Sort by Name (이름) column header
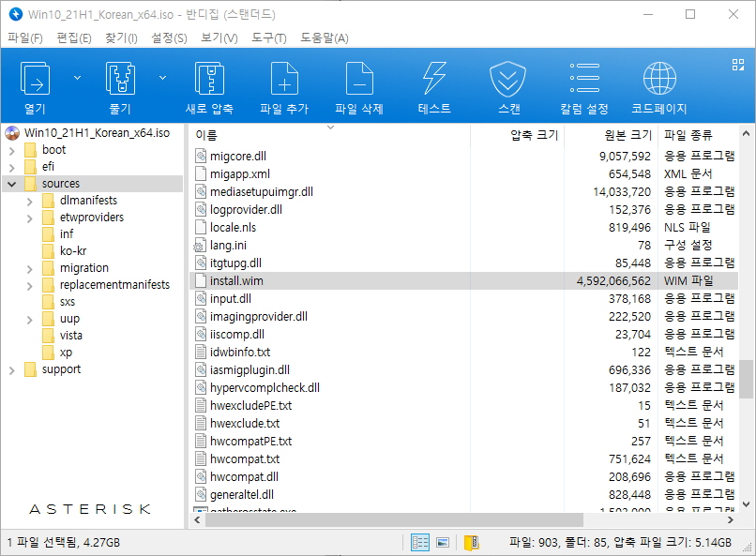Image resolution: width=756 pixels, height=556 pixels. (330, 135)
